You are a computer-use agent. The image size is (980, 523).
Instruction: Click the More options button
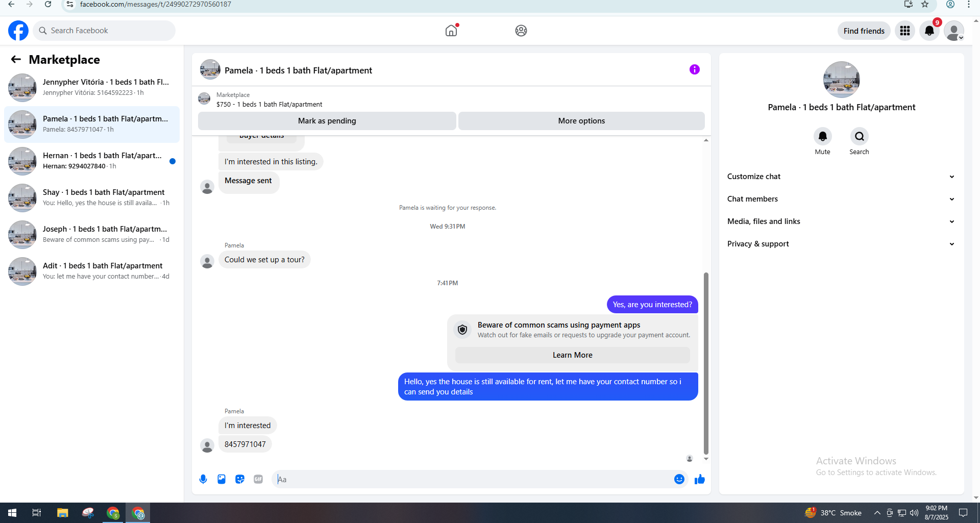pos(581,121)
